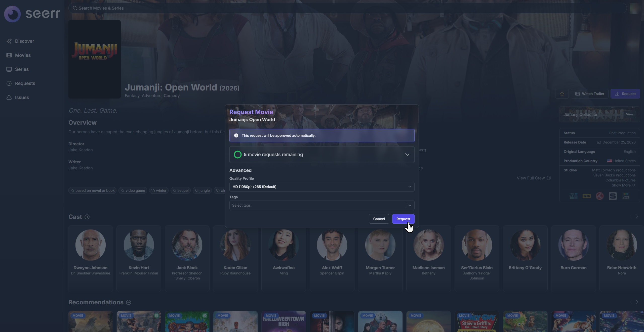Open The Movie DB external link
The width and height of the screenshot is (644, 332).
(x=574, y=196)
